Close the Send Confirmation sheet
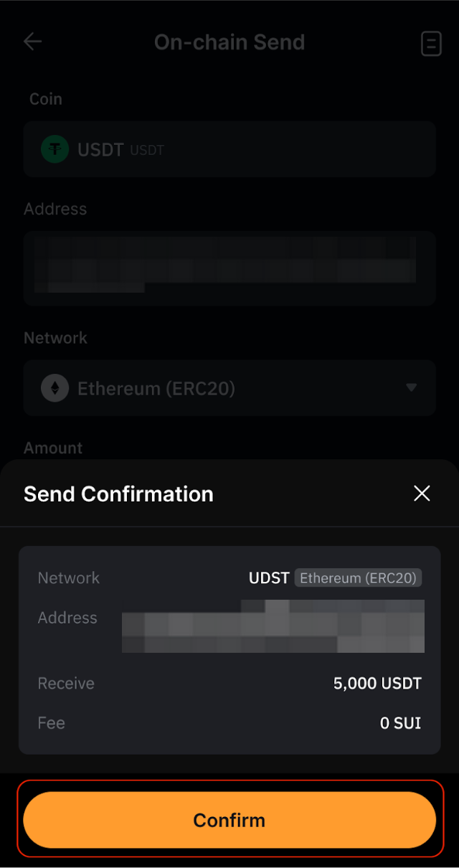459x868 pixels. click(x=422, y=494)
